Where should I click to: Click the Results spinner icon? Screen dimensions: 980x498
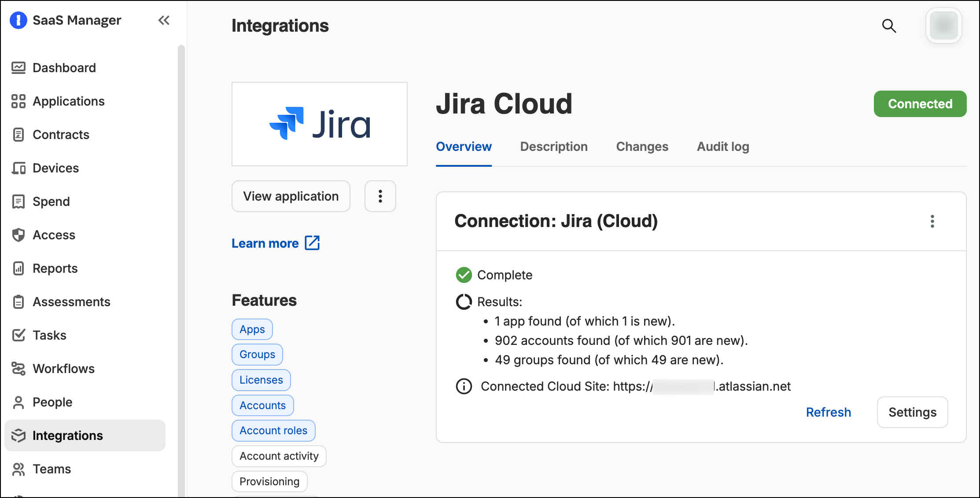(464, 302)
